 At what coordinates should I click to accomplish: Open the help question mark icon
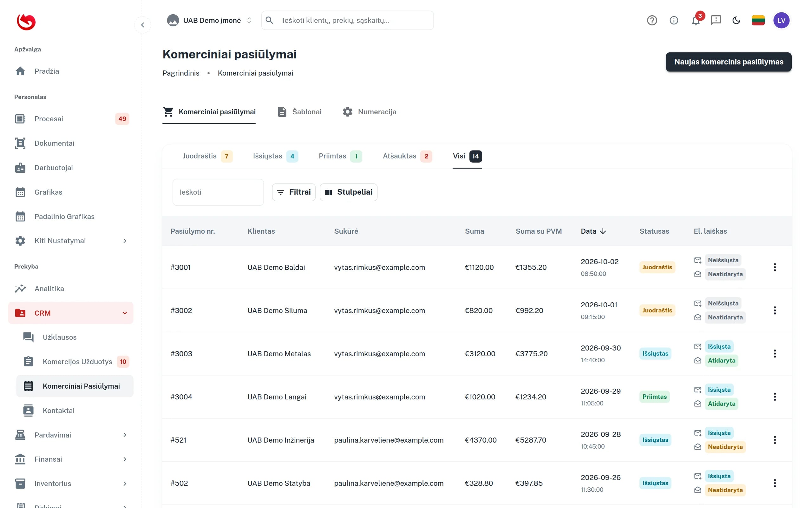(652, 21)
